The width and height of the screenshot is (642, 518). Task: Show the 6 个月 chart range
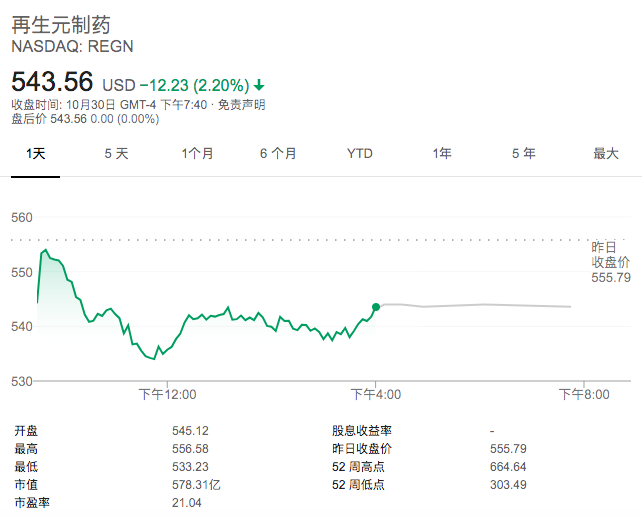click(278, 154)
